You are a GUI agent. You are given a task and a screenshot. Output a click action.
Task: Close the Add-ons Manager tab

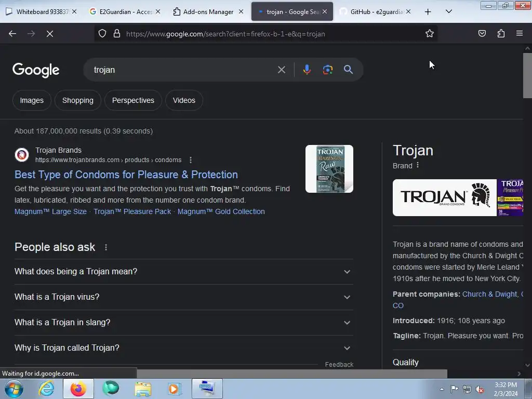(x=241, y=11)
